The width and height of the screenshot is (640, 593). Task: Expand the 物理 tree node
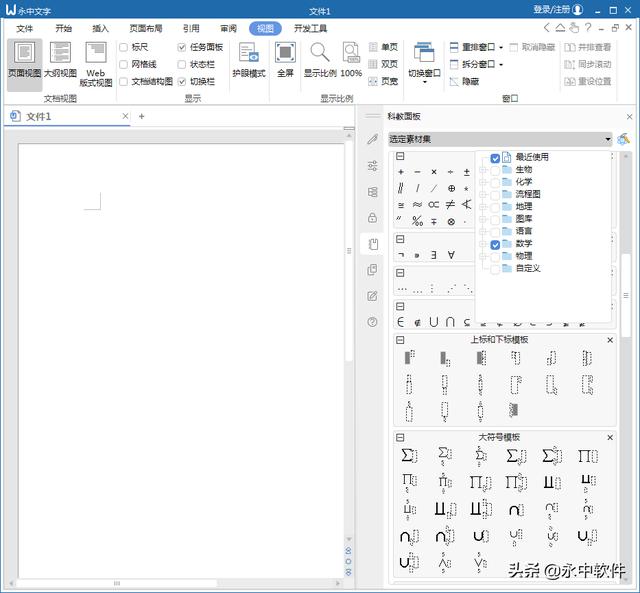(483, 256)
